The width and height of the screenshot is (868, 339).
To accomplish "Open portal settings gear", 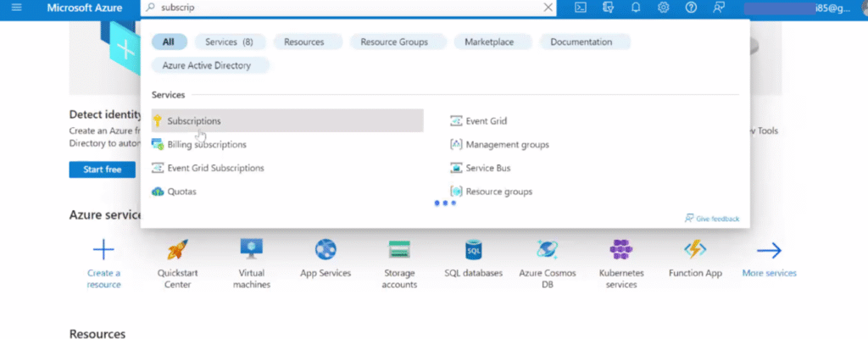I will click(663, 8).
